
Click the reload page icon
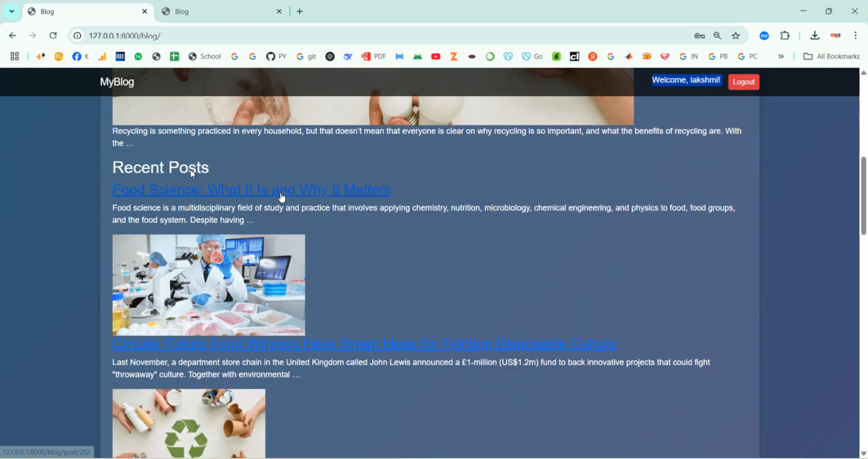53,36
